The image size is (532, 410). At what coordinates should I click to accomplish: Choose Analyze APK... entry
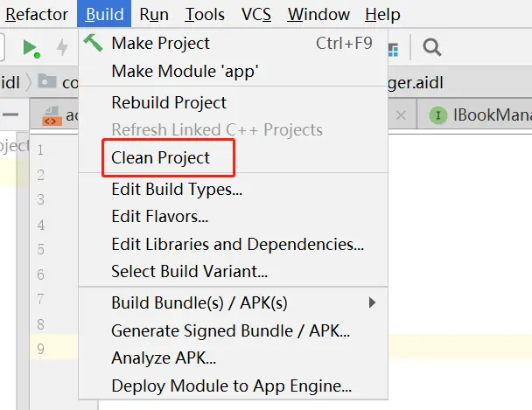coord(164,358)
